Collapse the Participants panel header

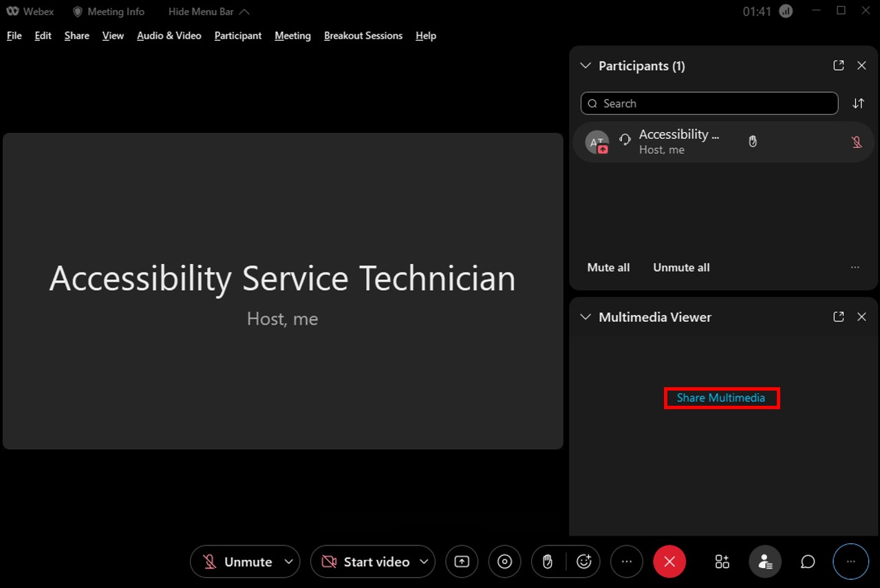coord(585,65)
